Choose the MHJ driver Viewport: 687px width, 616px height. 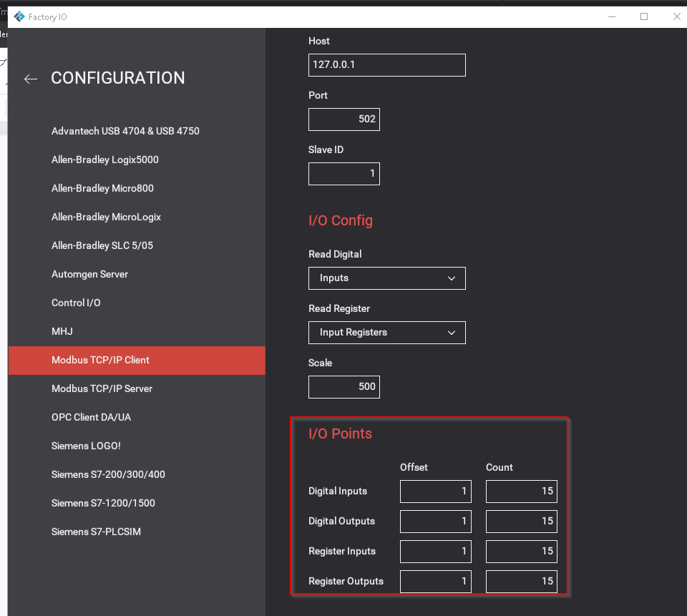point(62,331)
